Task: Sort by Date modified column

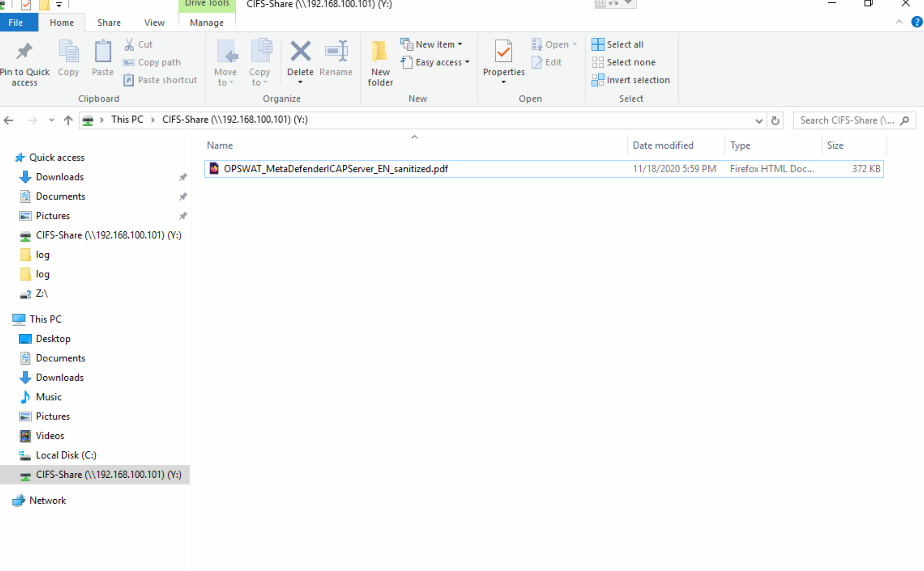Action: 676,145
